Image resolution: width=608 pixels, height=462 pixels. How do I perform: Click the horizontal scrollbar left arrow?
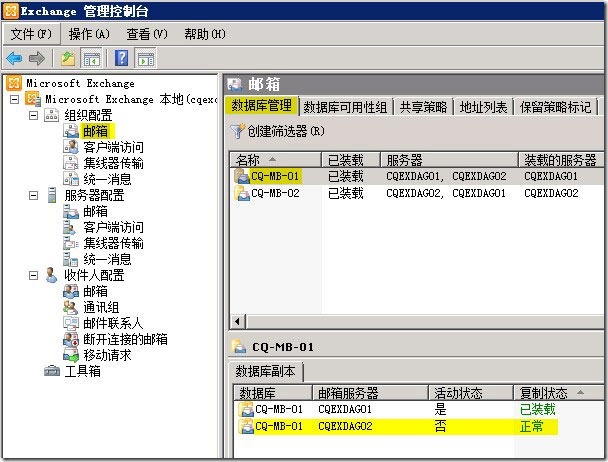pos(238,322)
